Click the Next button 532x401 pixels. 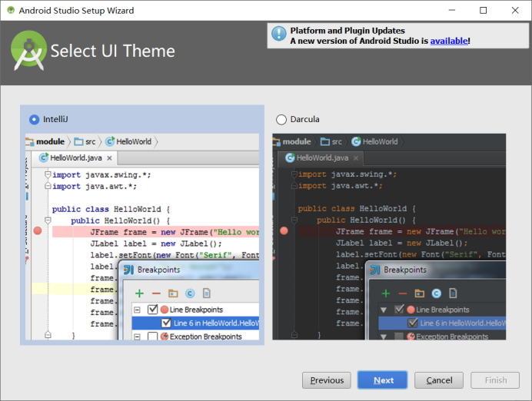[382, 380]
